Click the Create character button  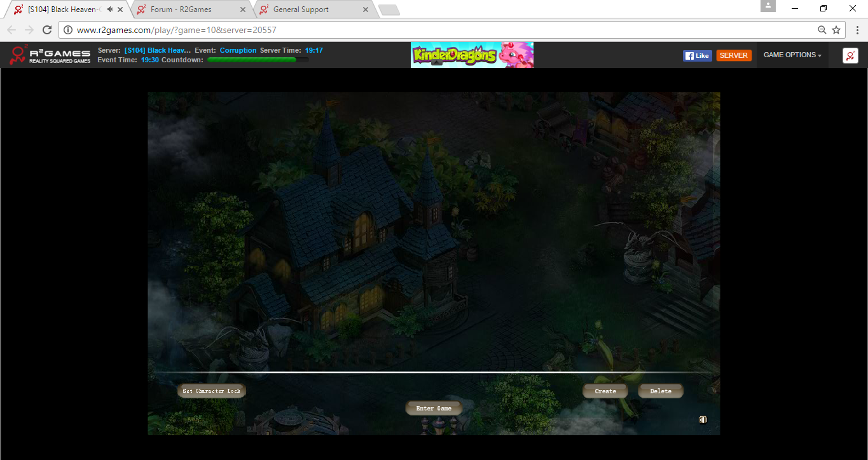[x=605, y=391]
